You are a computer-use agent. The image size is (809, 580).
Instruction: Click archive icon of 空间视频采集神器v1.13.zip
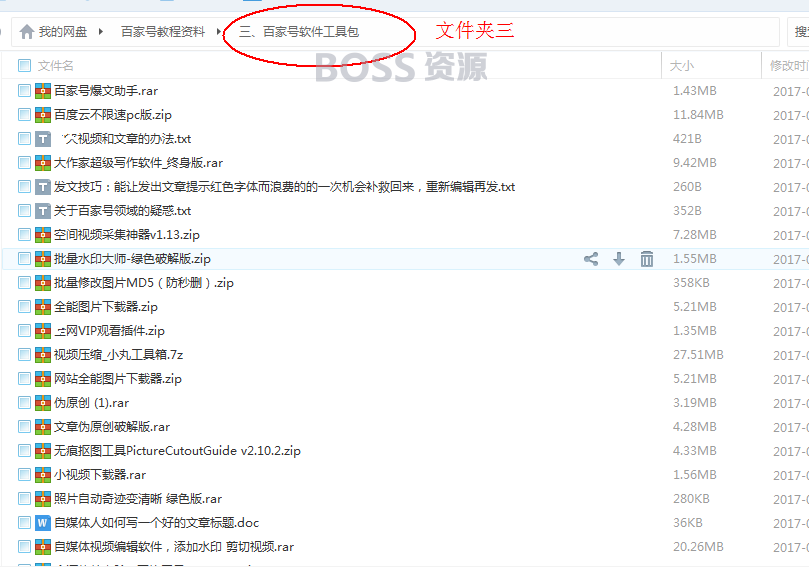click(43, 235)
